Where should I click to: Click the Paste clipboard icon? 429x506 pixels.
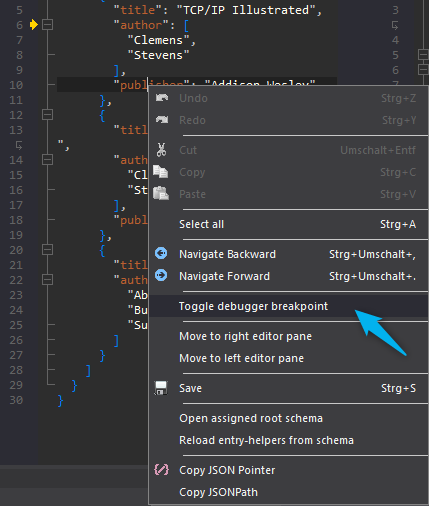[161, 193]
